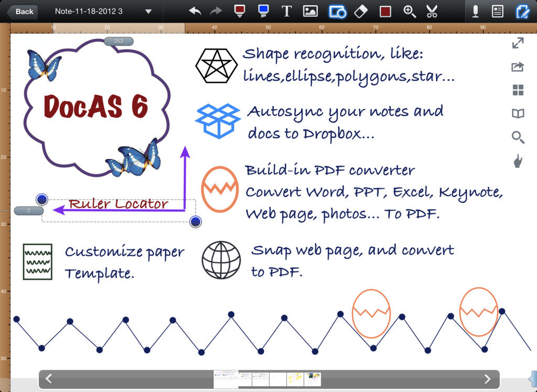Insert an image with the picture tool
This screenshot has width=537, height=392.
pyautogui.click(x=310, y=12)
